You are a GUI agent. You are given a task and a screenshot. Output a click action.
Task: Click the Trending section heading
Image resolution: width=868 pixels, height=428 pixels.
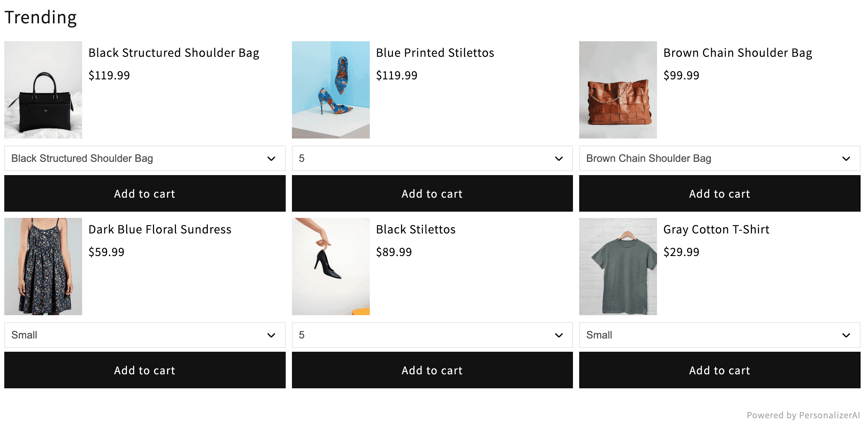40,17
